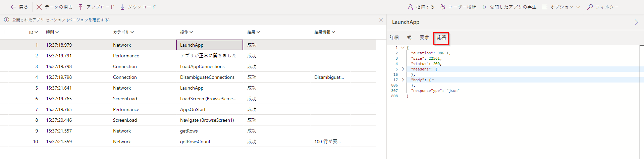Open the オプション dropdown menu
644x159 pixels.
click(561, 7)
